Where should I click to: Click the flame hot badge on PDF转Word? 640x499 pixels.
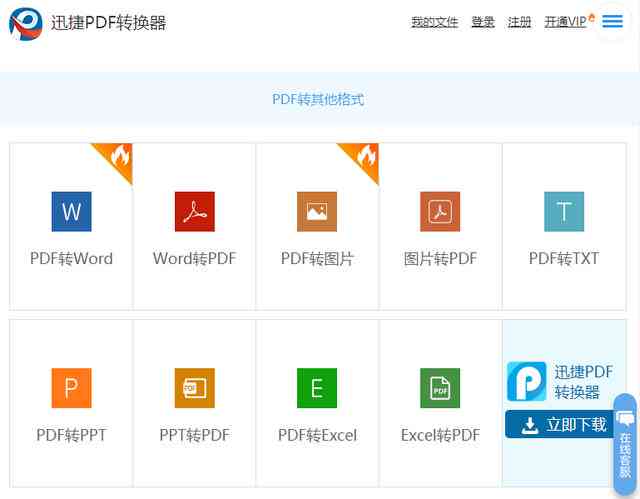[120, 156]
